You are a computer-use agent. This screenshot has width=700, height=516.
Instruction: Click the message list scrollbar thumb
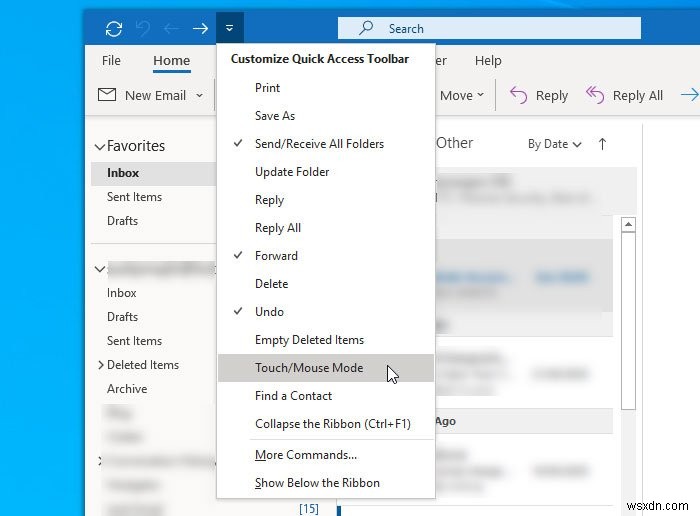point(628,320)
